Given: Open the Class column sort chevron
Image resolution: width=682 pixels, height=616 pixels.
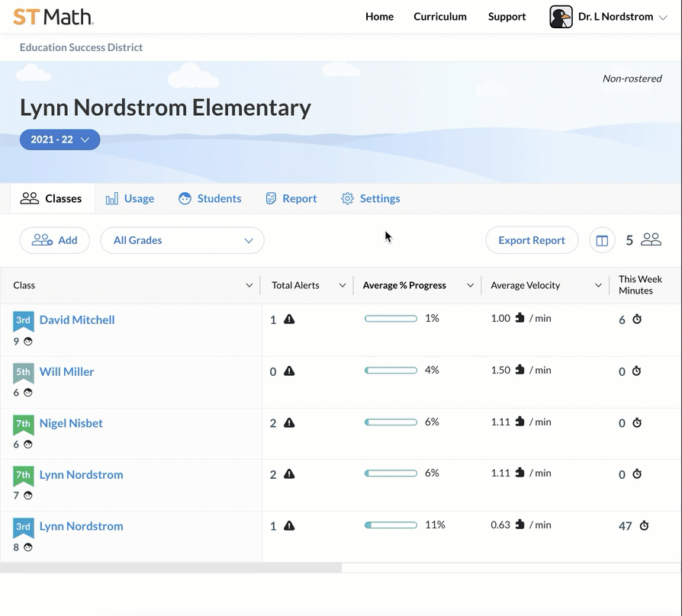Looking at the screenshot, I should click(x=249, y=286).
